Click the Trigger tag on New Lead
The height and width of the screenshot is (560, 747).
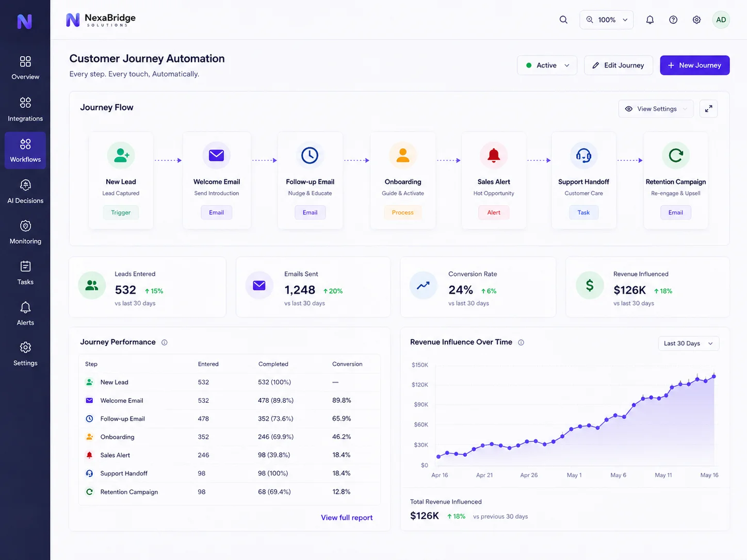click(x=121, y=212)
